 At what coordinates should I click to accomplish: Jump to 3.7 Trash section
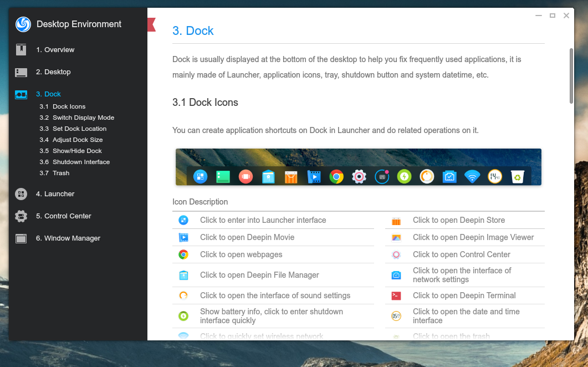tap(54, 173)
